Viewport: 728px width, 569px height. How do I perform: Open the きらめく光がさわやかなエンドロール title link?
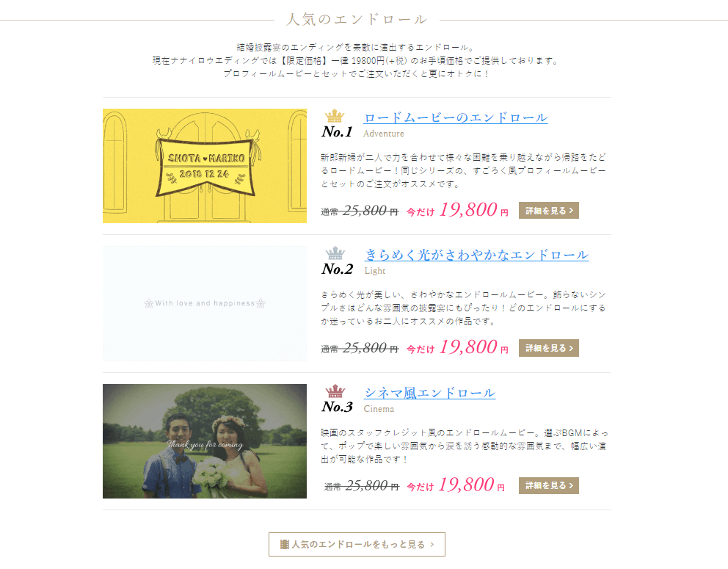pyautogui.click(x=476, y=255)
